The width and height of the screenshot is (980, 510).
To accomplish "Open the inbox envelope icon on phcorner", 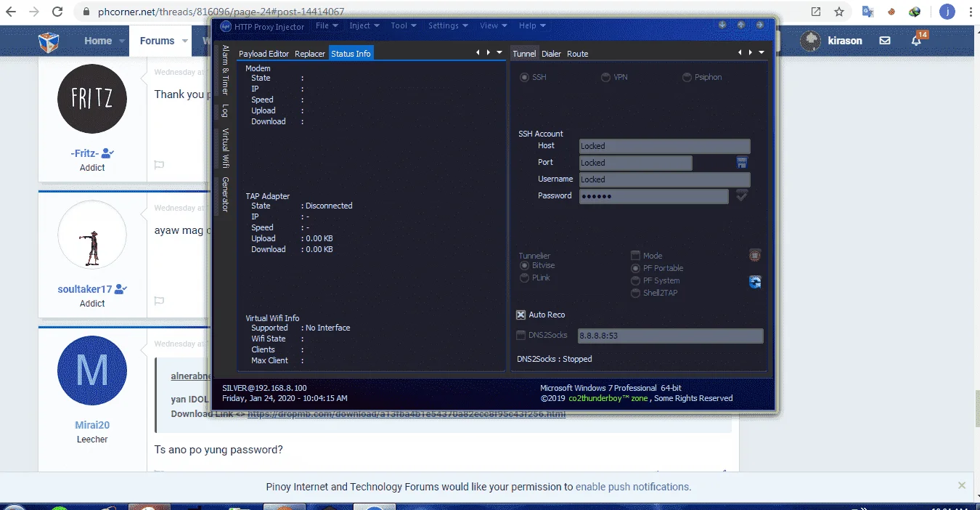I will click(x=885, y=41).
